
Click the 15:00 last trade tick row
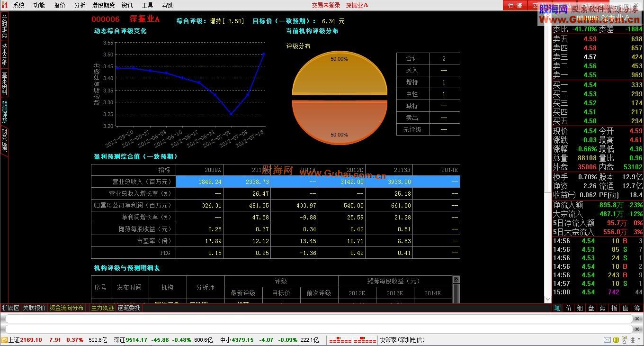tap(598, 292)
